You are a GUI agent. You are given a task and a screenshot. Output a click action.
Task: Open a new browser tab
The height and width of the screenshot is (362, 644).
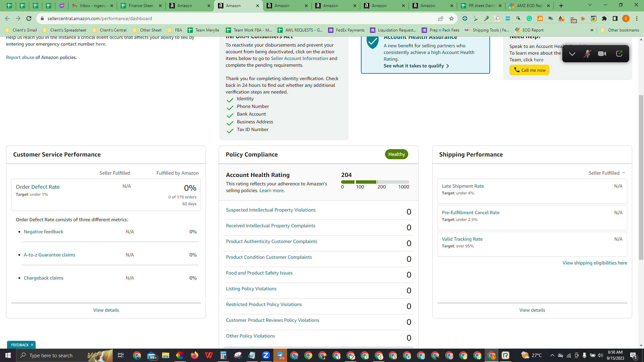coord(561,6)
